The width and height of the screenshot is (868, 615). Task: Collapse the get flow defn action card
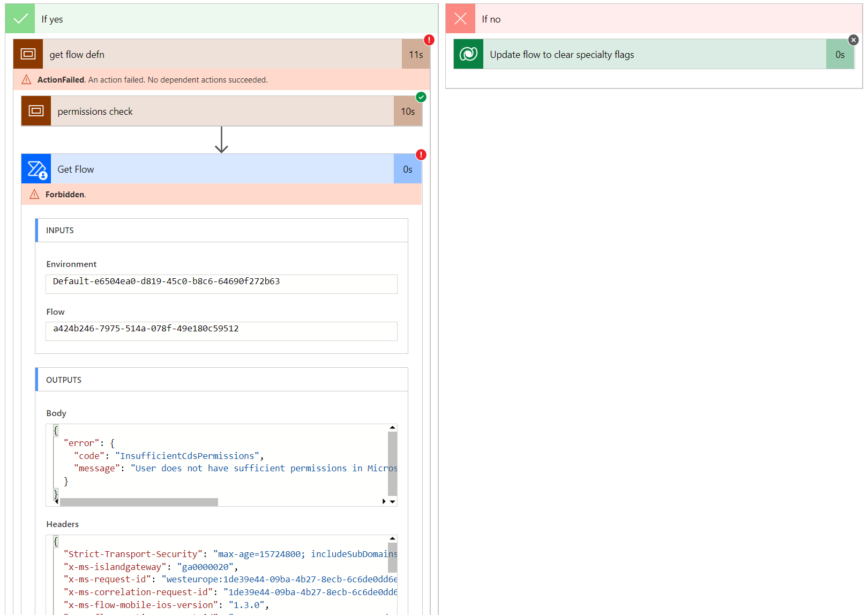coord(214,54)
